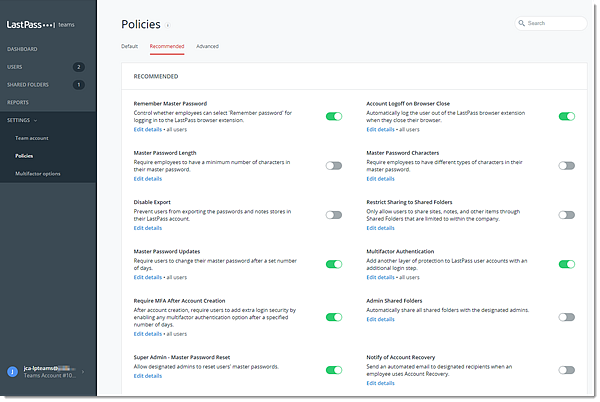Toggle Require MFA After Account Creation
The image size is (600, 402).
tap(334, 317)
